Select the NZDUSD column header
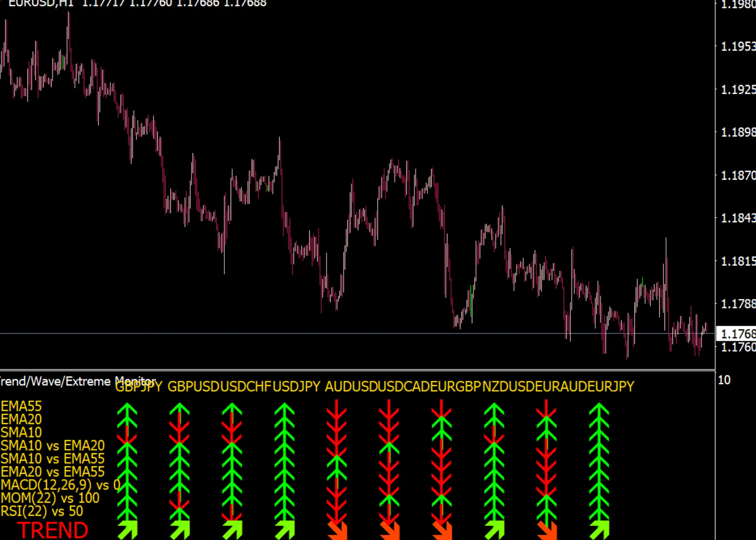 pos(508,386)
